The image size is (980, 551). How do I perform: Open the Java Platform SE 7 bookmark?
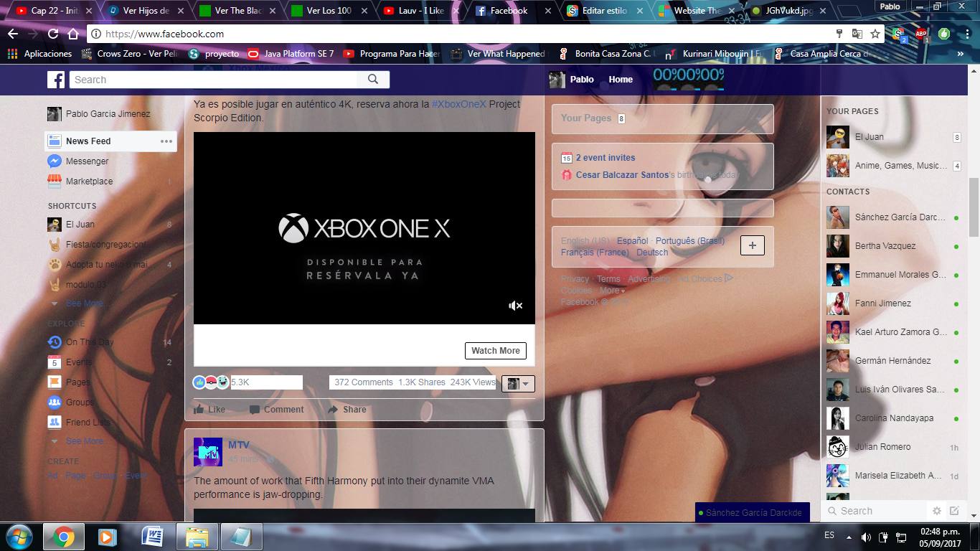click(291, 54)
